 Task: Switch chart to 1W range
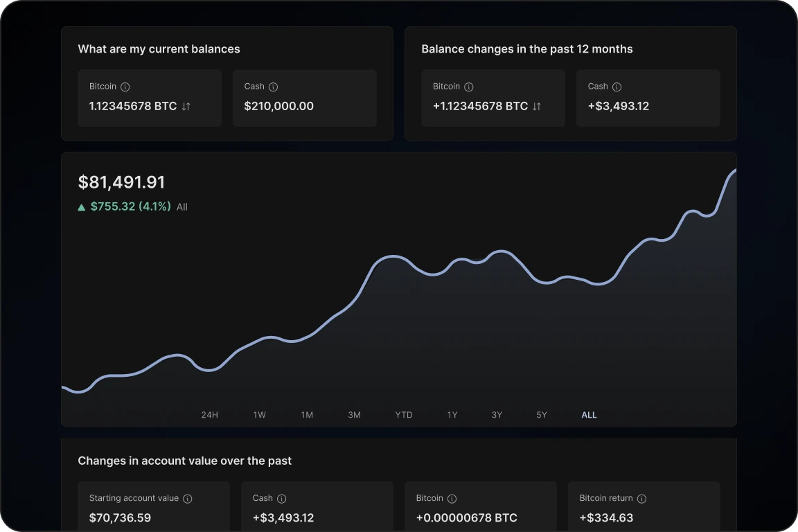click(x=259, y=415)
